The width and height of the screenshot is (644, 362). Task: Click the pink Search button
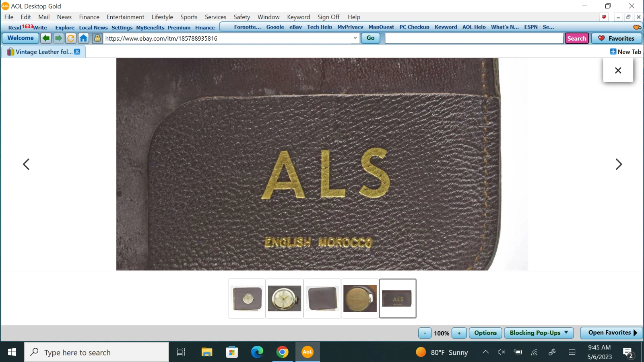(577, 38)
